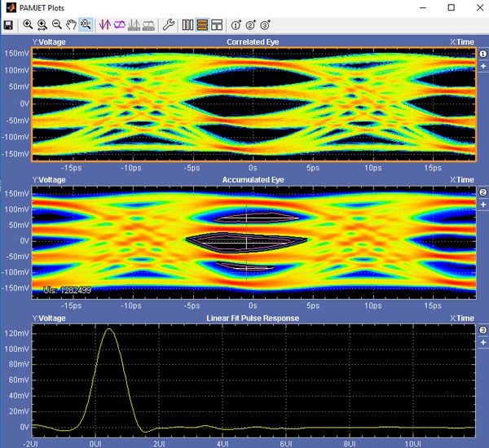Expand plus button under Accumulated Eye badge
Image resolution: width=489 pixels, height=448 pixels.
pyautogui.click(x=482, y=204)
